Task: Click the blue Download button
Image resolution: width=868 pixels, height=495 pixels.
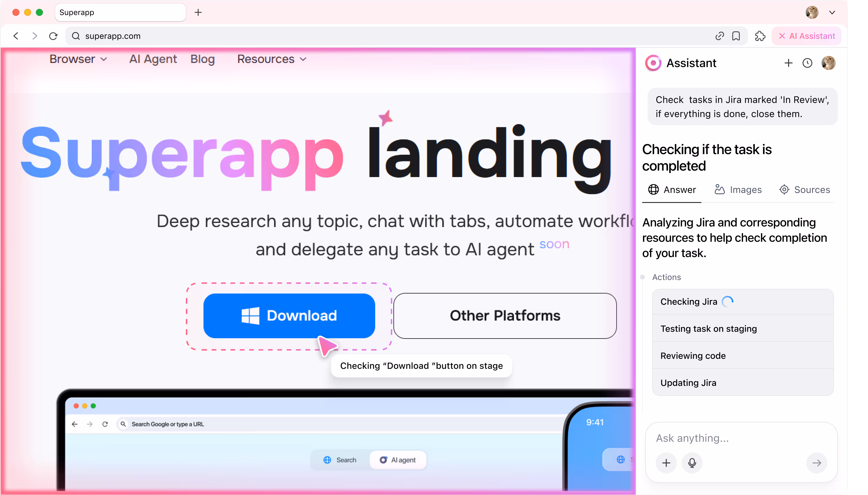Action: [289, 316]
